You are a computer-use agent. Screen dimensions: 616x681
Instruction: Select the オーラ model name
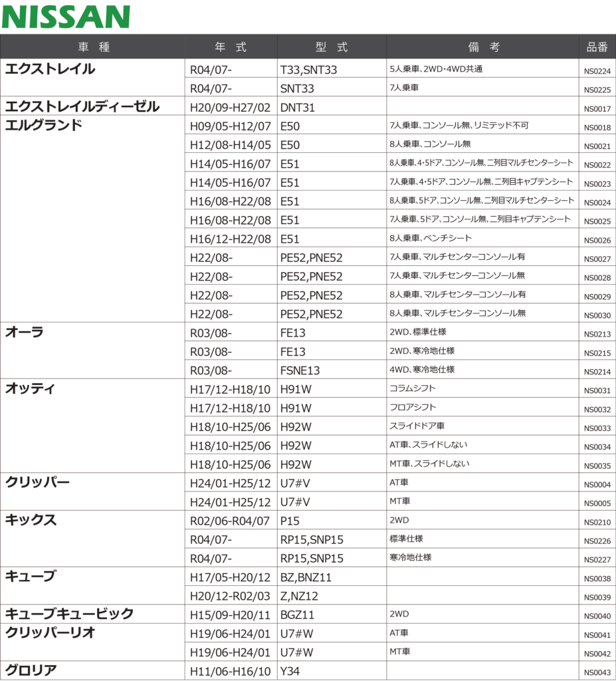(x=25, y=332)
